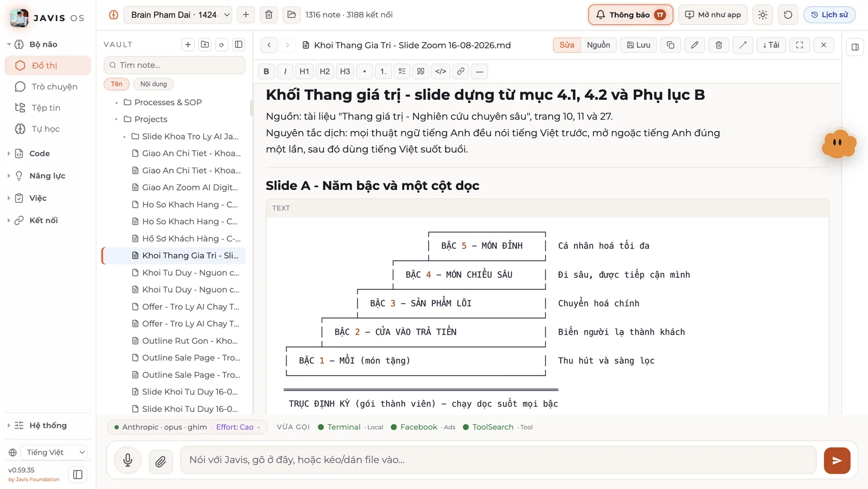
Task: Expand the Code section in sidebar
Action: coord(39,154)
